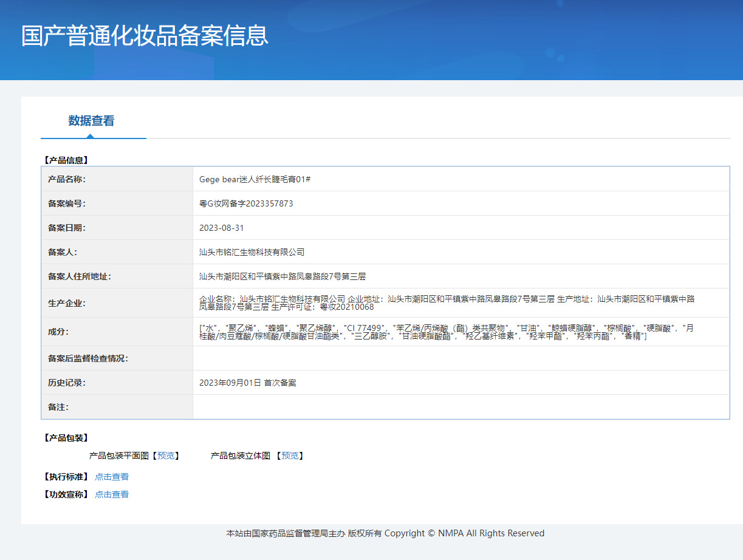The width and height of the screenshot is (743, 560).
Task: Open the 数据查看 tab
Action: pos(91,121)
